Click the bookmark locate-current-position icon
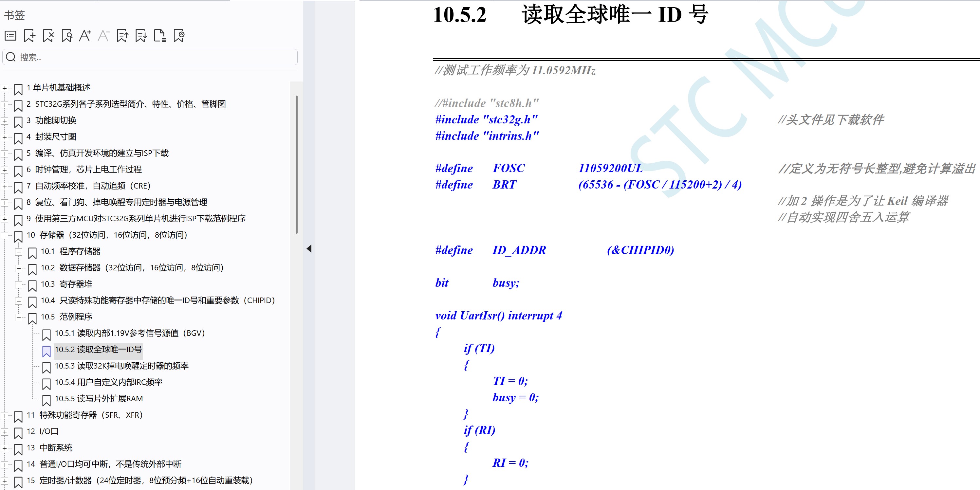The width and height of the screenshot is (980, 490). click(179, 36)
